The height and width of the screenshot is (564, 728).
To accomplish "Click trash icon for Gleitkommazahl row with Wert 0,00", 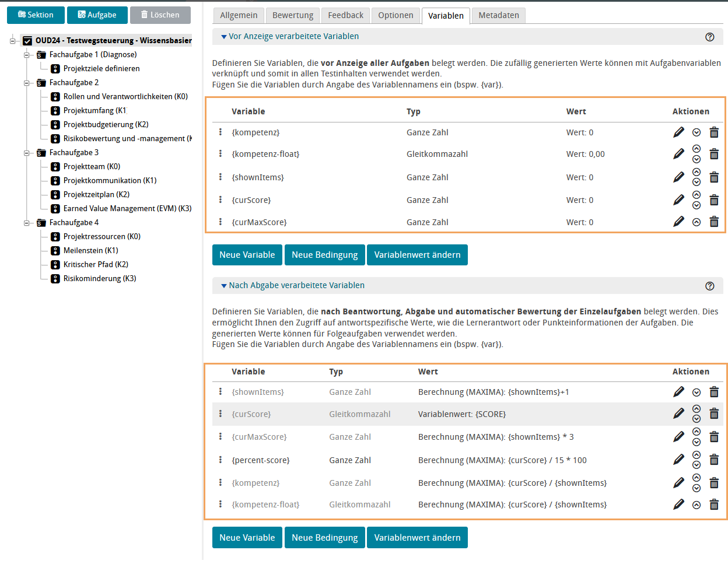I will tap(714, 154).
